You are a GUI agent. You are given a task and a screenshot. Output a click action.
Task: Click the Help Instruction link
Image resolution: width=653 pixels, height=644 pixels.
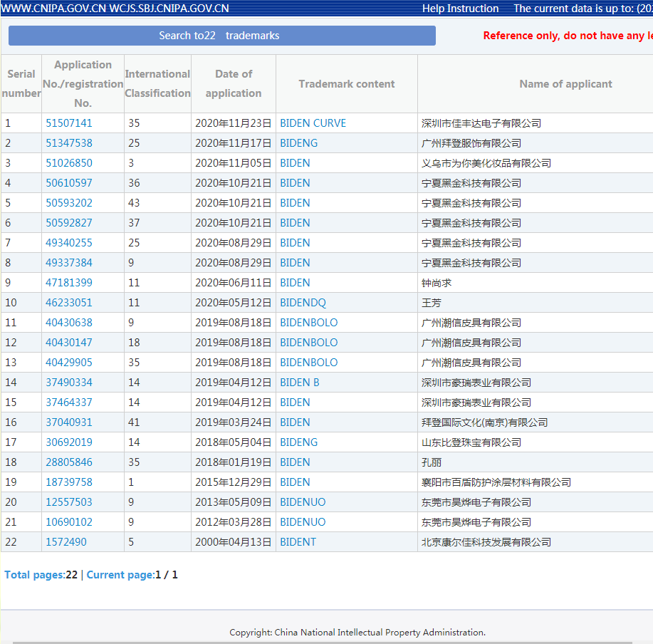(x=460, y=9)
